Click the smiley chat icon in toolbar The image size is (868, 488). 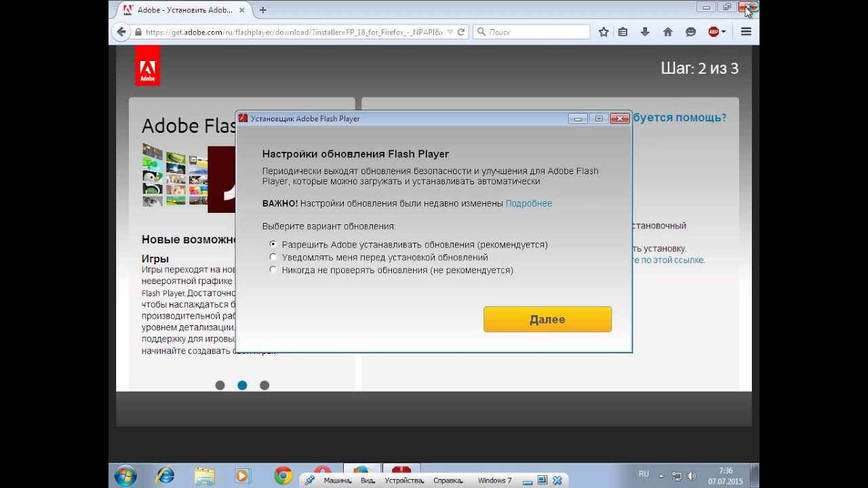(x=691, y=32)
